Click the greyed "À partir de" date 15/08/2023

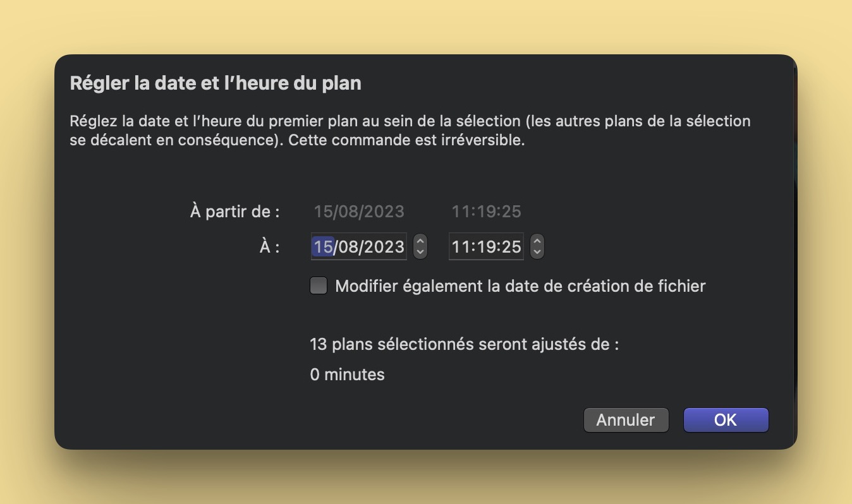pos(359,212)
